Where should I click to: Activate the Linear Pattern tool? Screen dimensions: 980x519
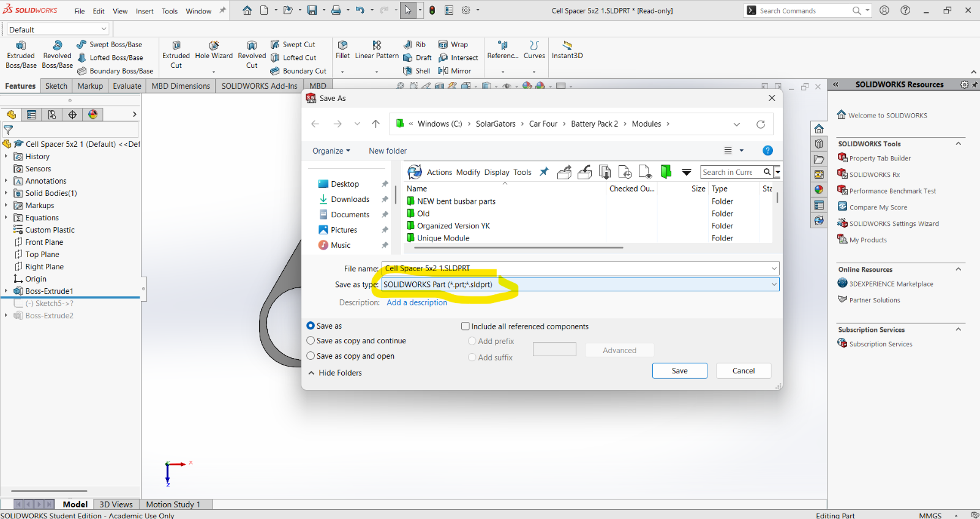(377, 51)
